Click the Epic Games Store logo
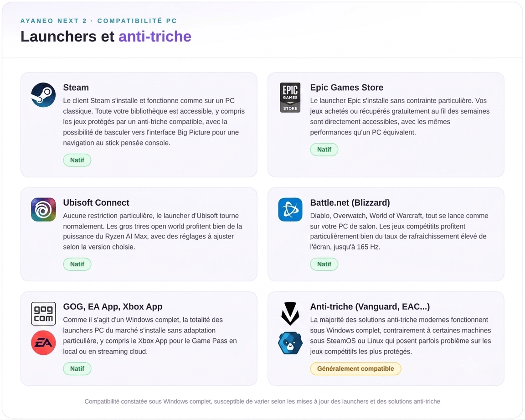Screen dimensions: 525x420 point(290,98)
